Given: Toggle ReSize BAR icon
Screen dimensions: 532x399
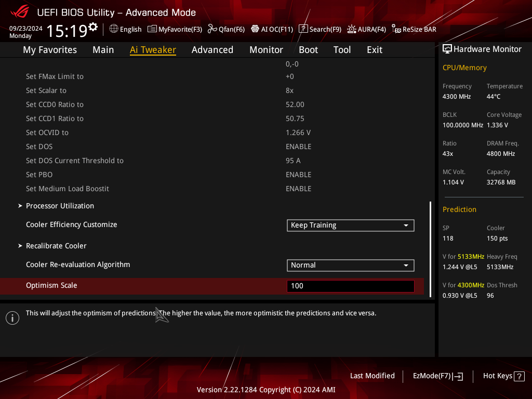Looking at the screenshot, I should tap(396, 29).
